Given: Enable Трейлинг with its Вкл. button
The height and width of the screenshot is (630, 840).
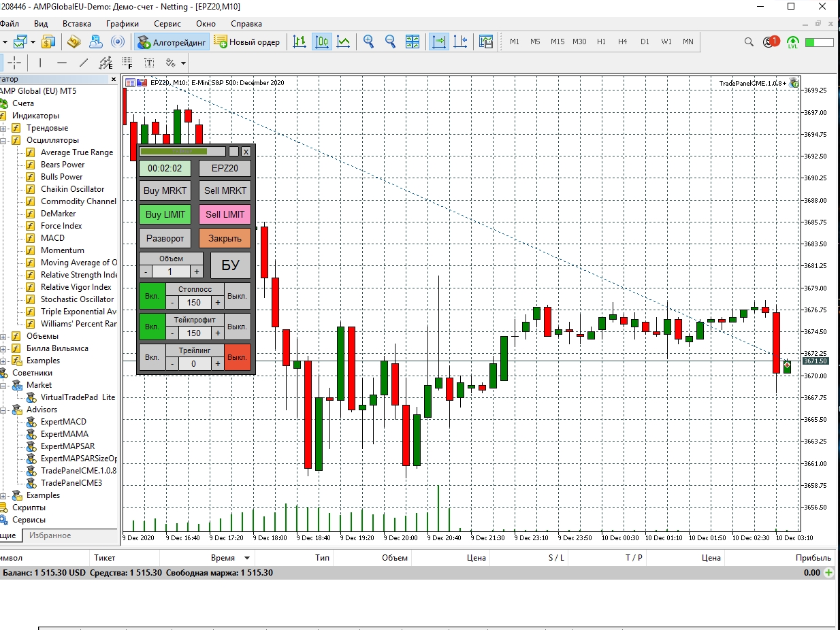Looking at the screenshot, I should pyautogui.click(x=152, y=357).
